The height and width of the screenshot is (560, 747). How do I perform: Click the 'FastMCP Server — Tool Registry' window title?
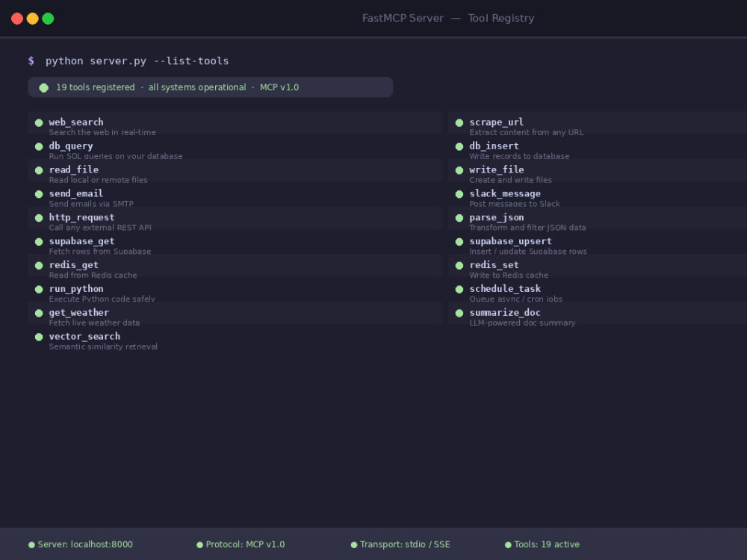click(x=447, y=19)
